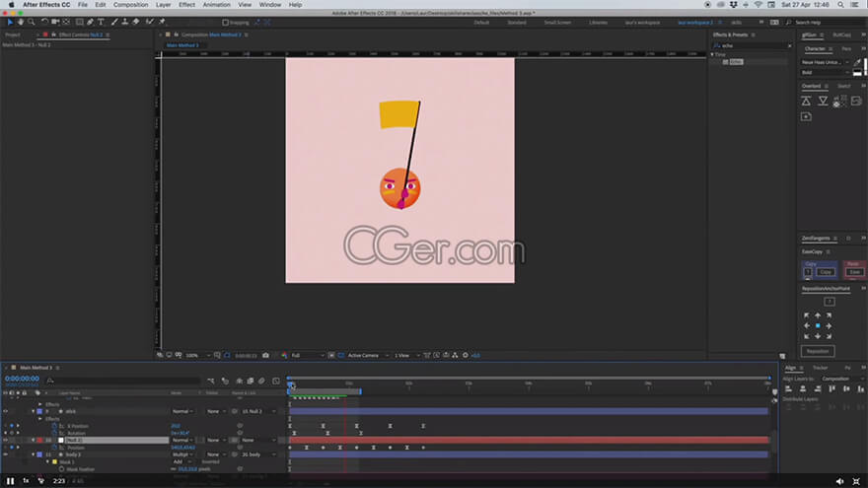Image resolution: width=868 pixels, height=488 pixels.
Task: Toggle the shy layers icon in timeline
Action: tap(239, 381)
